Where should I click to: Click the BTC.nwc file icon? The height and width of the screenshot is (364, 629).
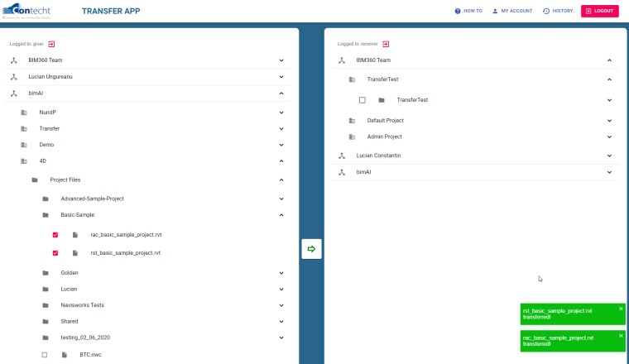click(x=65, y=355)
